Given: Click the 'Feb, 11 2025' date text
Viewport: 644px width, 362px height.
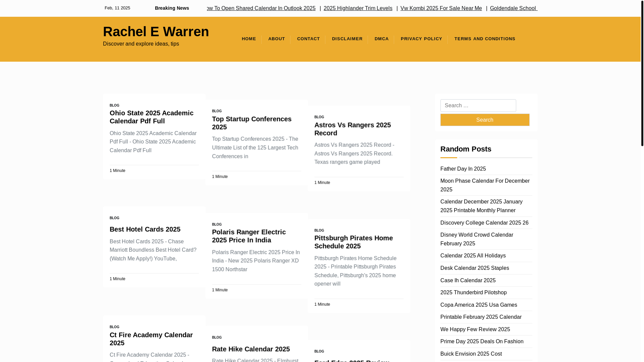Looking at the screenshot, I should coord(117,8).
